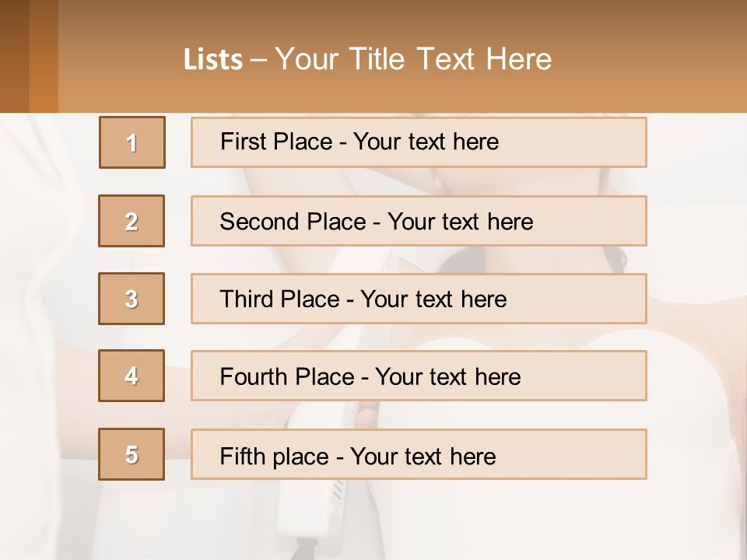Click the Third Place text box
Viewport: 747px width, 560px height.
tap(419, 299)
